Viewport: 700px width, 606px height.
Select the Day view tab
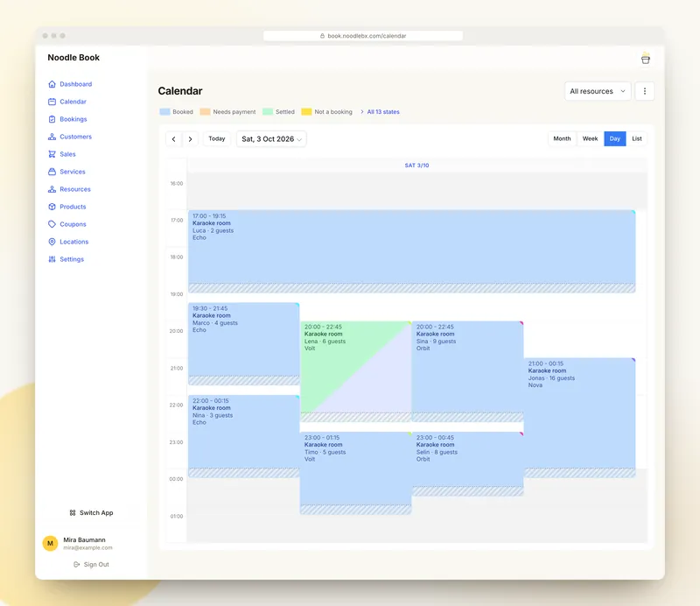click(x=615, y=138)
